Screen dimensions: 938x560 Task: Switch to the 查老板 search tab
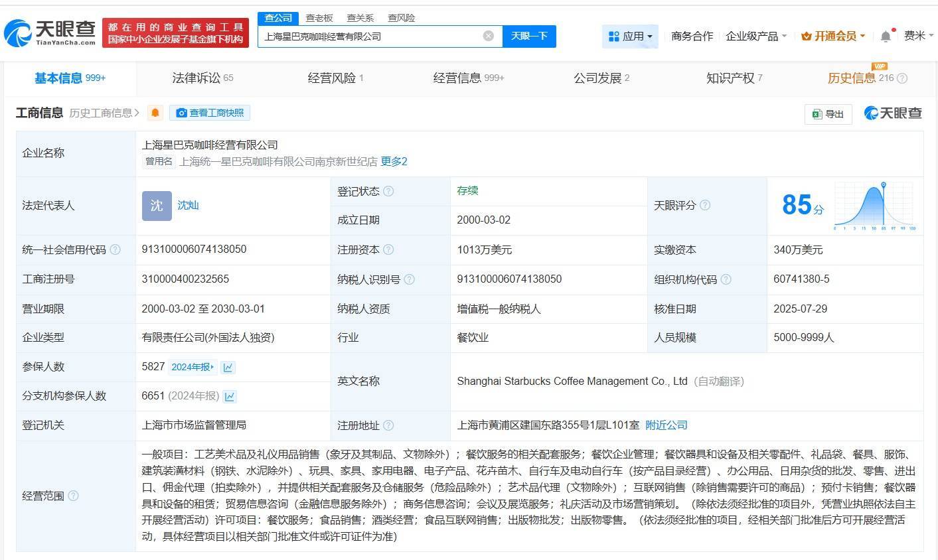point(319,18)
